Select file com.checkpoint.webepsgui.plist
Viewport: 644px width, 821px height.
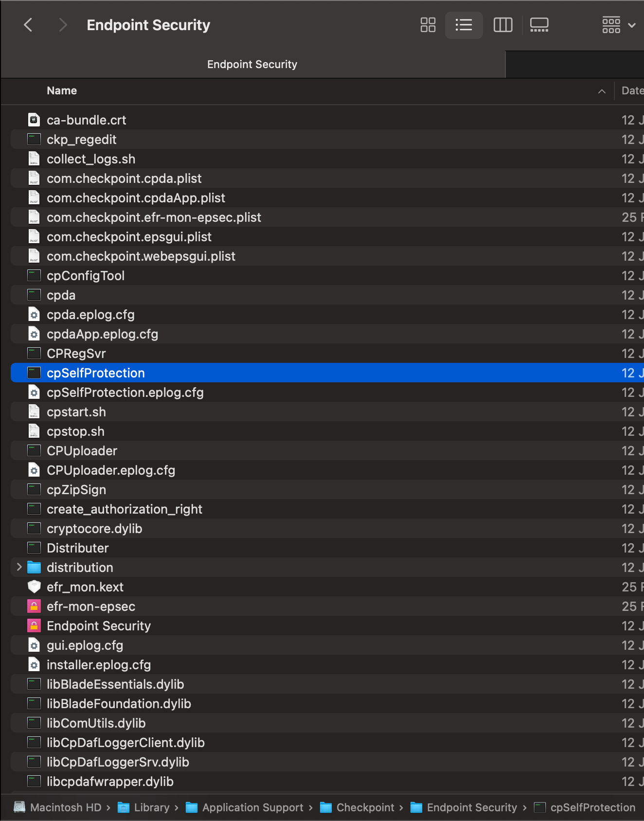[x=327, y=256]
